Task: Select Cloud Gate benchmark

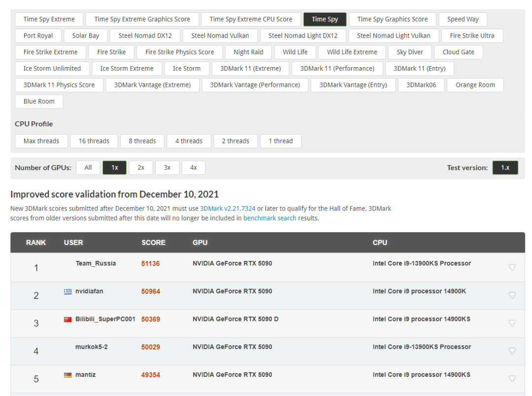Action: click(x=459, y=52)
